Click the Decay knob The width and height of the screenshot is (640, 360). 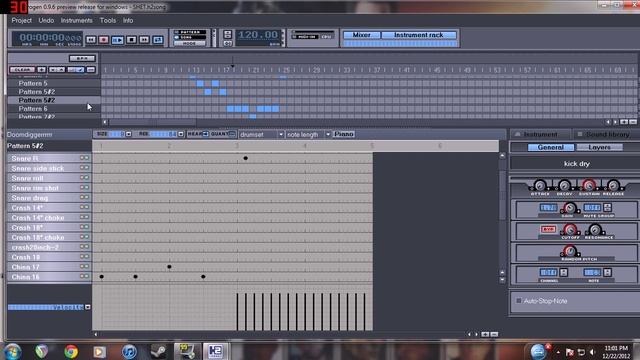pyautogui.click(x=564, y=185)
